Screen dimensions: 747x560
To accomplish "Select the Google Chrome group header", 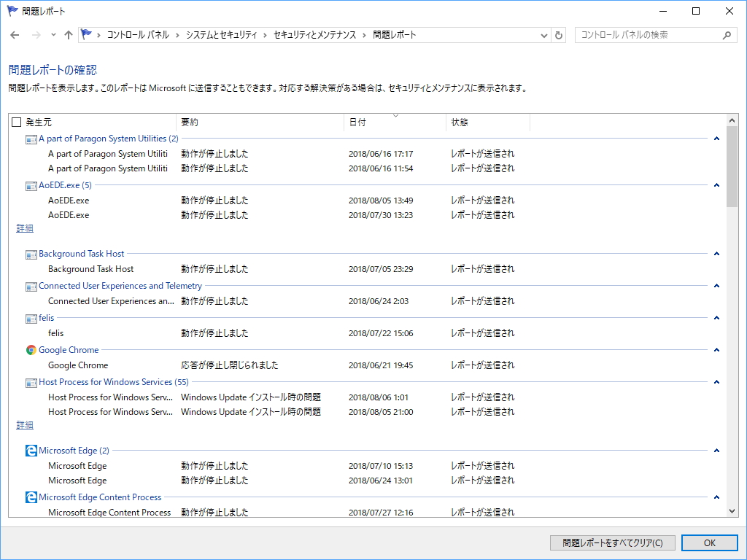I will [x=69, y=350].
